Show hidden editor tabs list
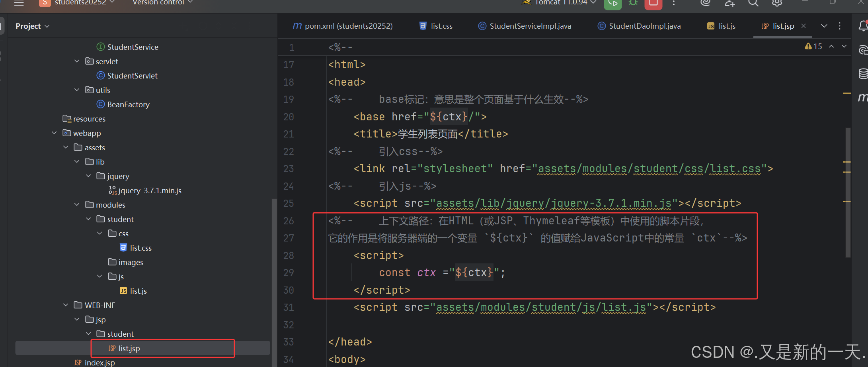Viewport: 868px width, 367px height. tap(824, 26)
